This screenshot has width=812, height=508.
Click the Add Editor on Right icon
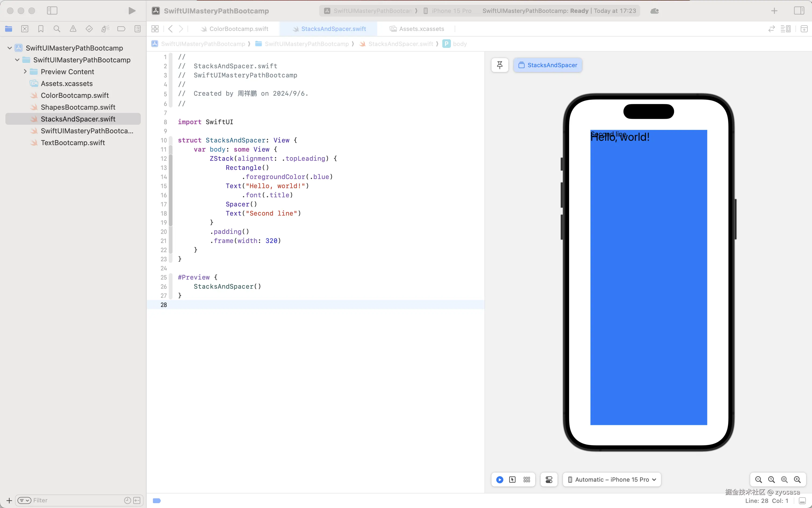coord(804,29)
